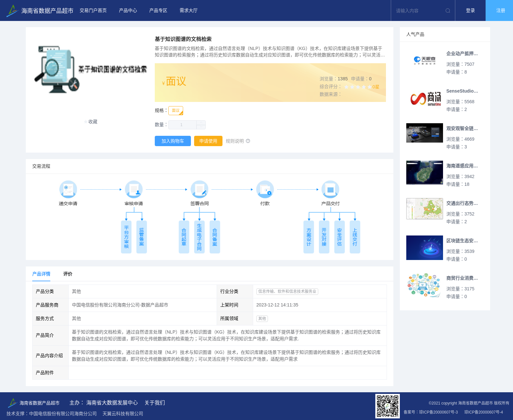Click the 付款 step icon
The image size is (513, 420).
pyautogui.click(x=265, y=189)
